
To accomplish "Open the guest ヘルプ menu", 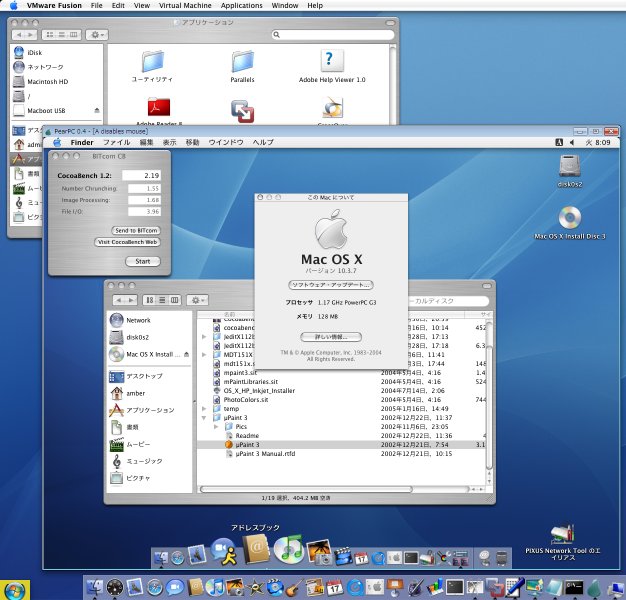I will pos(263,143).
